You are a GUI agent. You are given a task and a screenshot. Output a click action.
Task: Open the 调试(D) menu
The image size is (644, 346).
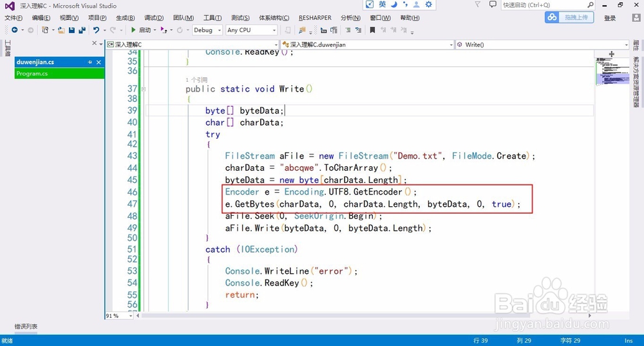(154, 18)
